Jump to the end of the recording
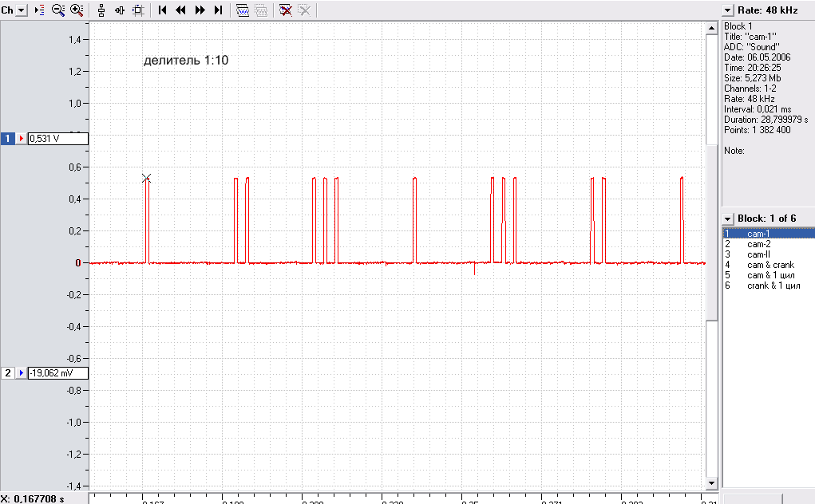Viewport: 815px width, 504px height. (218, 10)
